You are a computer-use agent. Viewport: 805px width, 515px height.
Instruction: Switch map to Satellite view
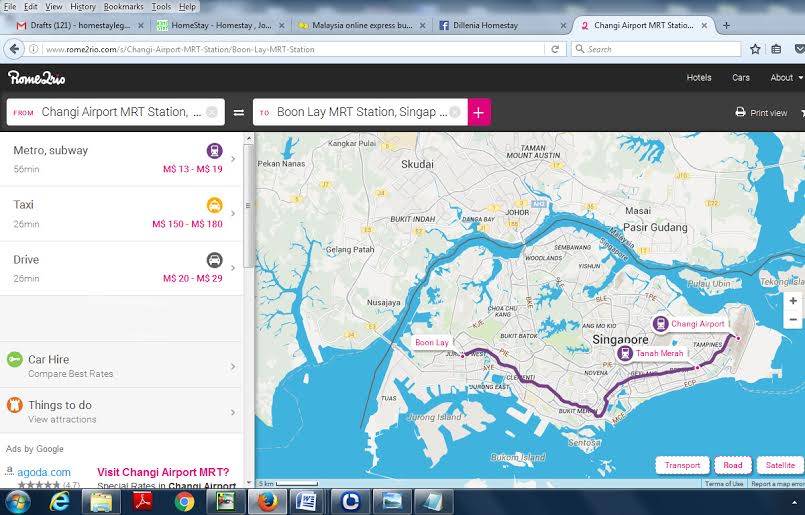point(780,465)
